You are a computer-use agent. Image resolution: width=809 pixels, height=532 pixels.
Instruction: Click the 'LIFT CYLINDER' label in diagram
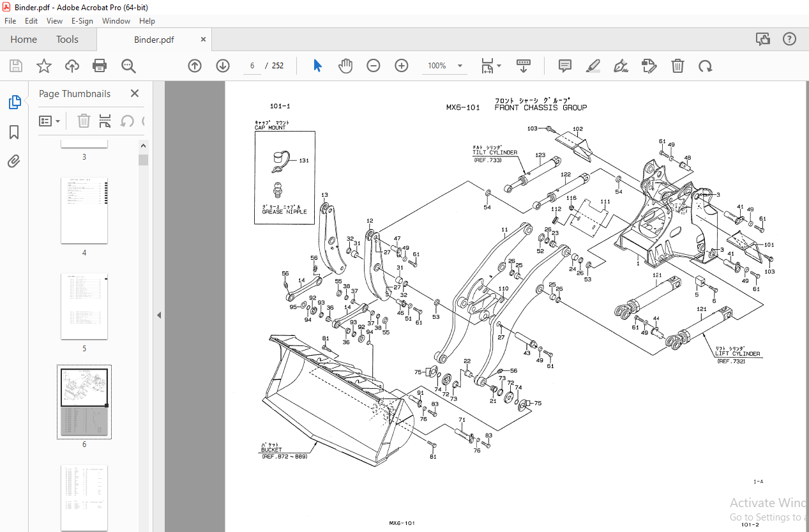737,353
